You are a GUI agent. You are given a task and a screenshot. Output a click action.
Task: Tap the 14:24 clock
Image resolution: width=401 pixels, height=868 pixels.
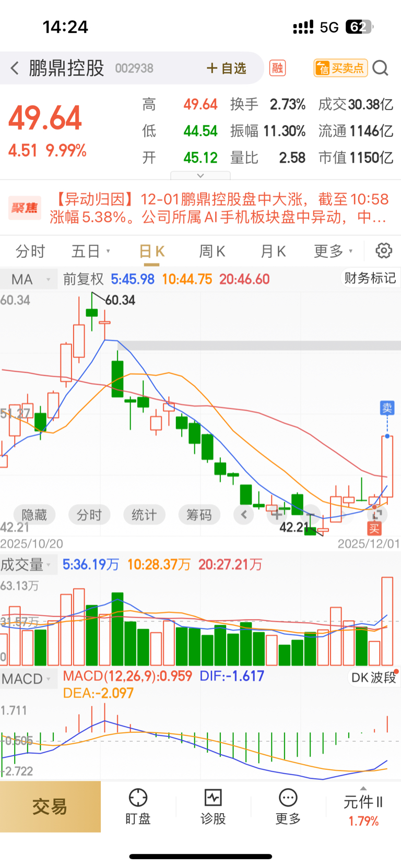point(65,27)
